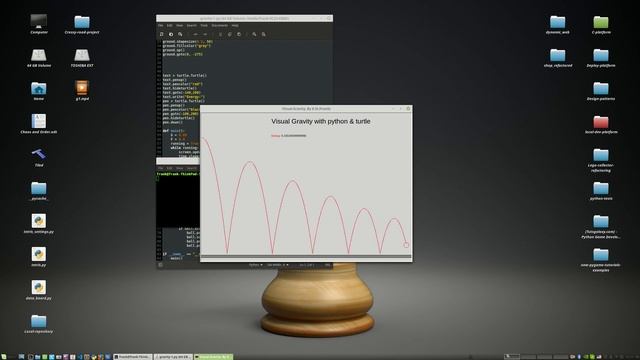Click the code line text.pencolor("red")

pyautogui.click(x=182, y=84)
